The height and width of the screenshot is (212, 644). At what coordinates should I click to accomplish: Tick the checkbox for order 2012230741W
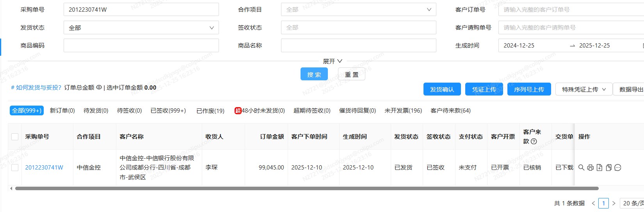click(x=15, y=168)
